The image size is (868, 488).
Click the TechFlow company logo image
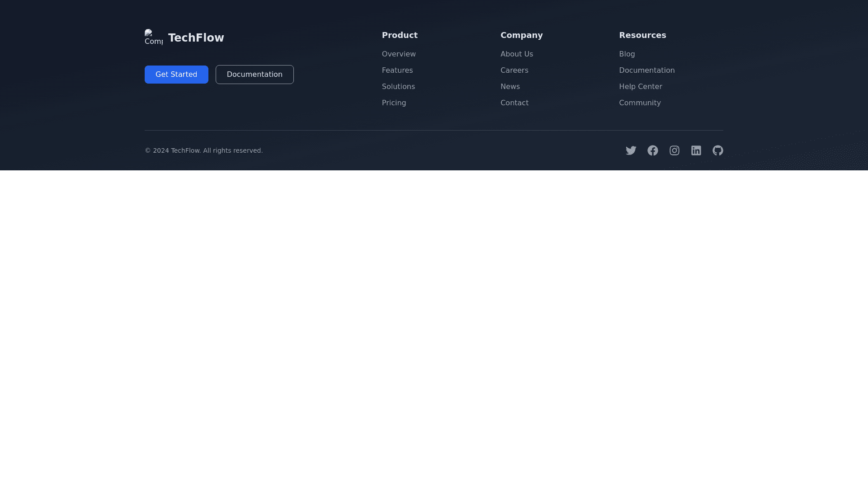pyautogui.click(x=153, y=38)
